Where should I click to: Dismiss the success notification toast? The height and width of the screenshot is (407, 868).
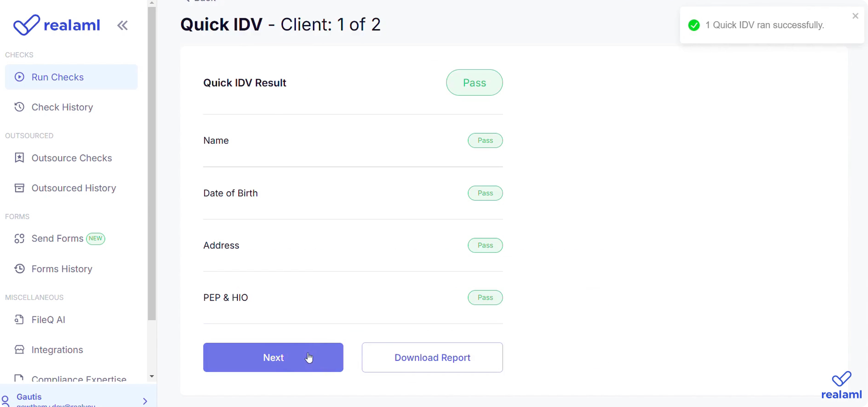coord(855,16)
